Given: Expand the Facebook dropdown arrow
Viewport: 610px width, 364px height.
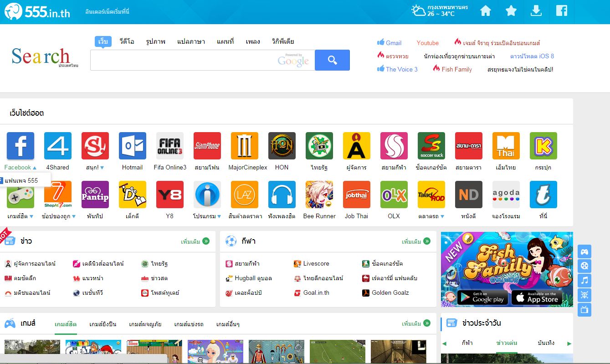Looking at the screenshot, I should [x=35, y=168].
